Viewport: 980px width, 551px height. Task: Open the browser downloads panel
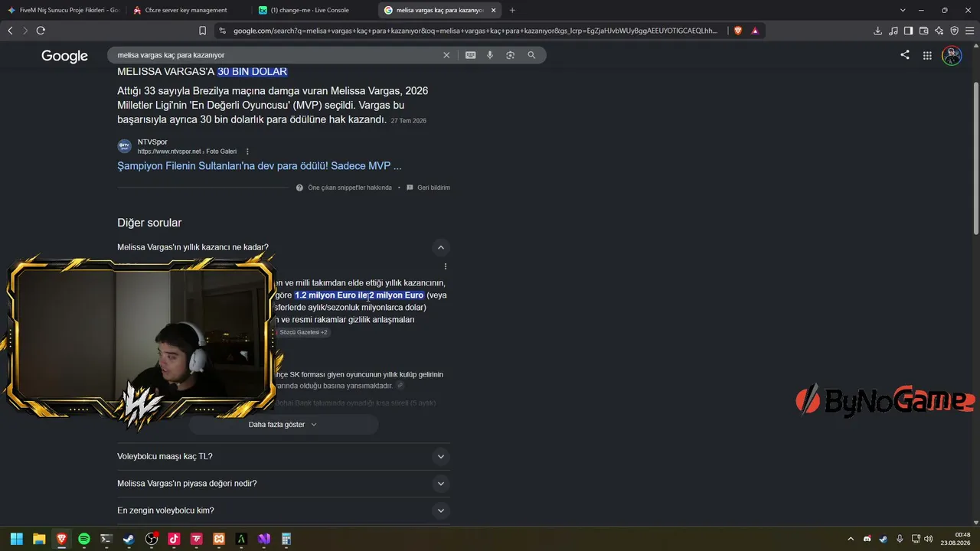pyautogui.click(x=877, y=31)
